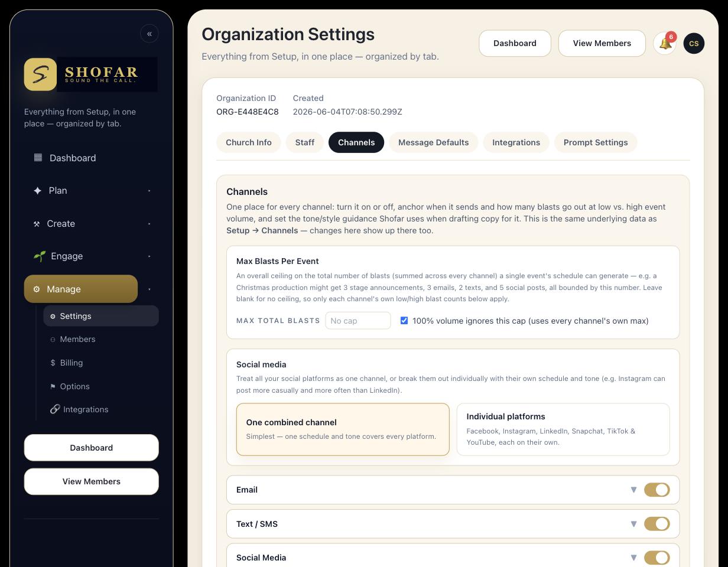Expand the Plan menu caret
Viewport: 728px width, 567px height.
(149, 191)
